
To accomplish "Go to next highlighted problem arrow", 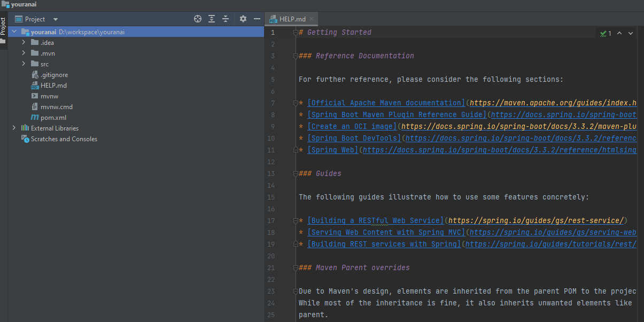I will point(631,33).
